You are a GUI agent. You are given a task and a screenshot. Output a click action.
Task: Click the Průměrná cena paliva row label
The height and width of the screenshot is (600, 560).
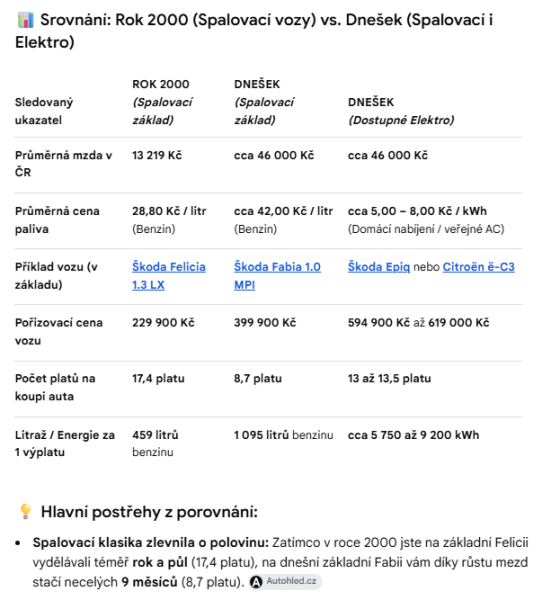57,220
